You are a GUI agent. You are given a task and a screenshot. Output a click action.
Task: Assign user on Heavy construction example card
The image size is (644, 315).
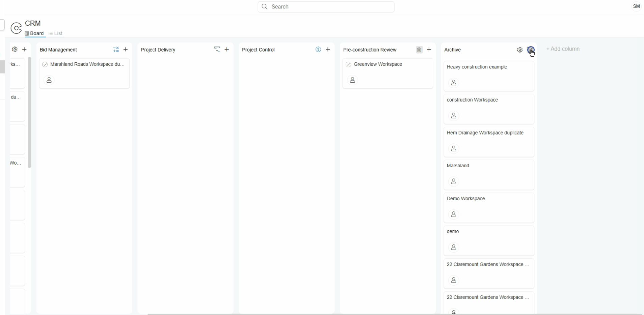coord(454,83)
